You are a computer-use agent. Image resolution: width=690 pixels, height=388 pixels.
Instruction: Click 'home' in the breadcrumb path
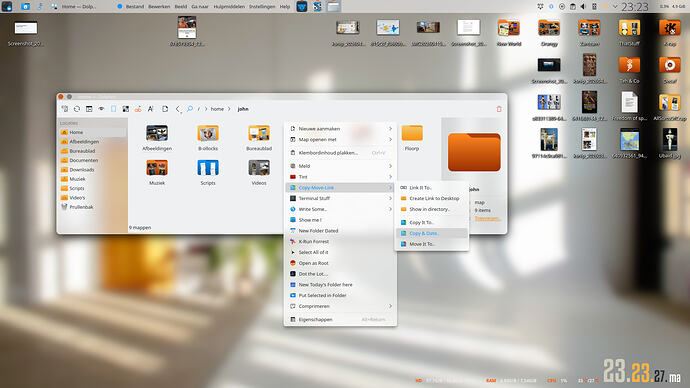click(x=217, y=109)
